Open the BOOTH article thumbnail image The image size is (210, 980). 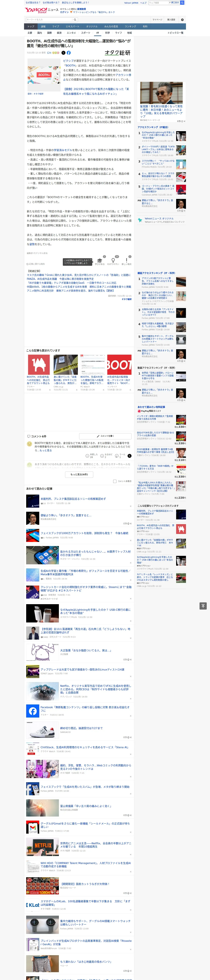coord(44,75)
